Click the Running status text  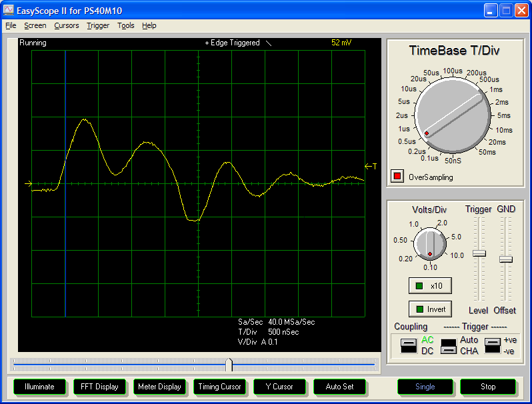[x=33, y=43]
